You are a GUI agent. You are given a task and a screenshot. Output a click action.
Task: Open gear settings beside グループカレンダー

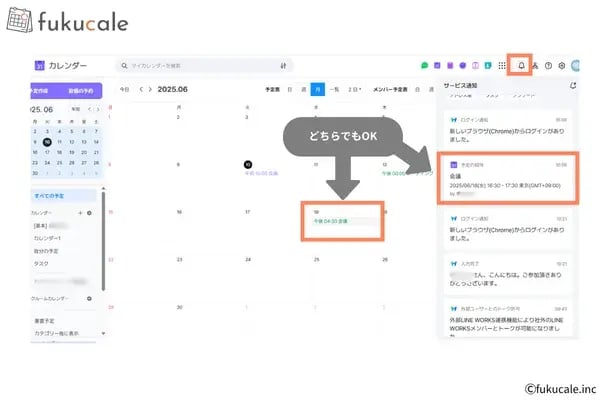tap(89, 298)
